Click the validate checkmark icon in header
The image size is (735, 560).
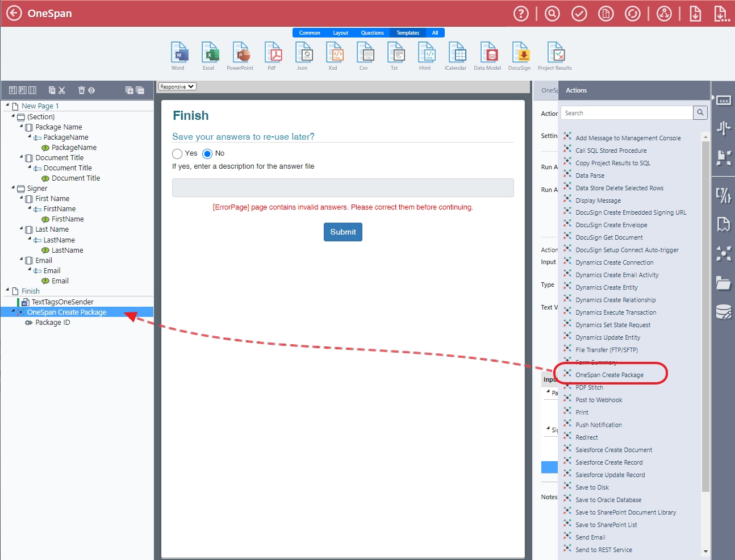[579, 14]
